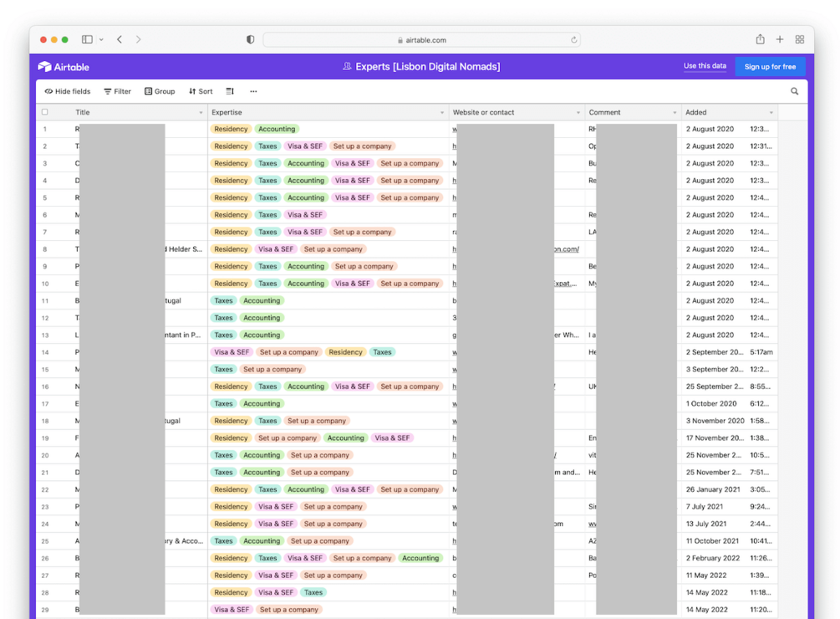
Task: Click the privacy shield icon
Action: (x=250, y=39)
